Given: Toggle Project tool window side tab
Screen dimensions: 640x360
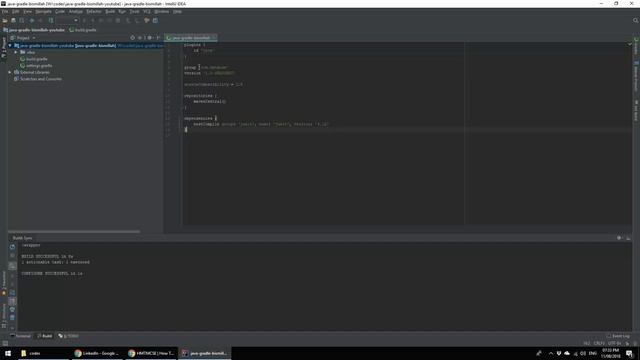Looking at the screenshot, I should click(x=4, y=48).
